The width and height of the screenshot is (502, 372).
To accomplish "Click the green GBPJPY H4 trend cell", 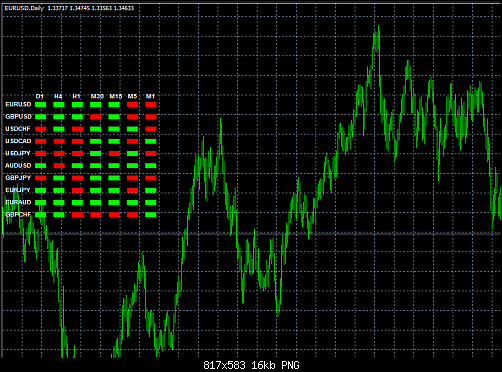I will click(59, 178).
